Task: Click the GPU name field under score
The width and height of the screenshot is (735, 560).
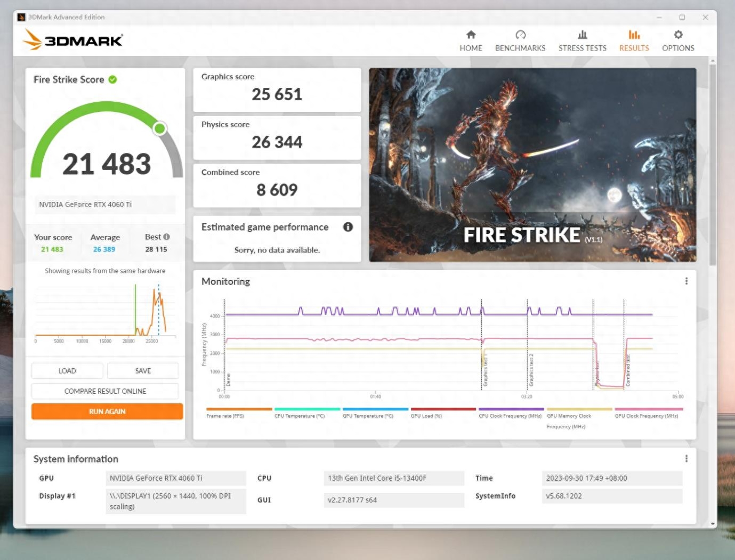Action: (105, 205)
